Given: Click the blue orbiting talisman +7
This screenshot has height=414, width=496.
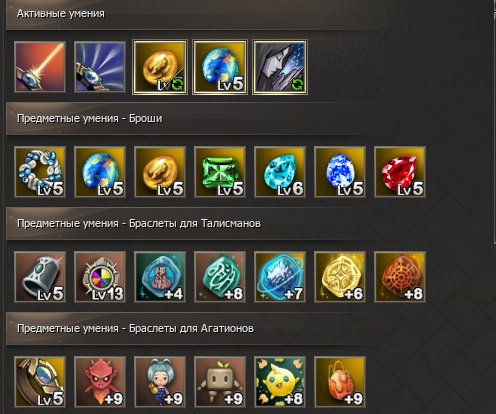Looking at the screenshot, I should (x=280, y=277).
